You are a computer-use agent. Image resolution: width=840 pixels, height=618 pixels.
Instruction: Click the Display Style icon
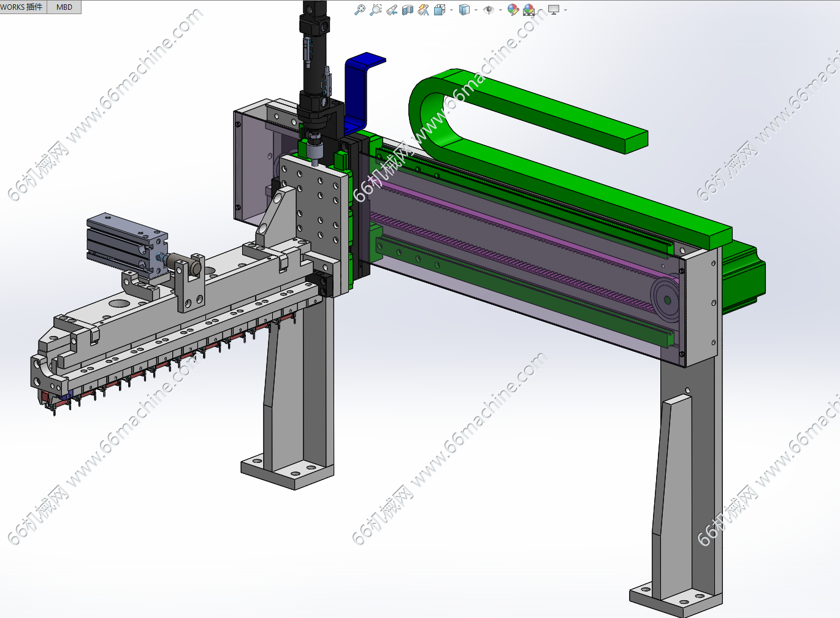(464, 10)
